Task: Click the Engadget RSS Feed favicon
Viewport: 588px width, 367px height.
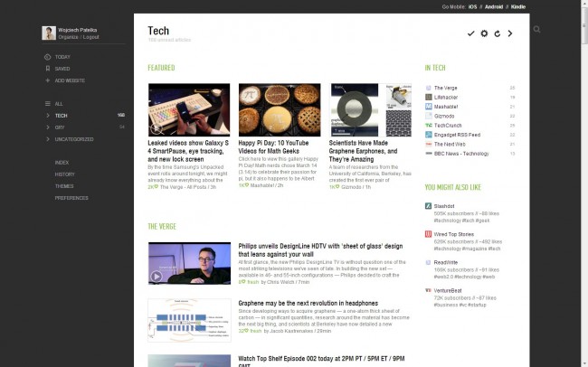Action: [x=428, y=135]
